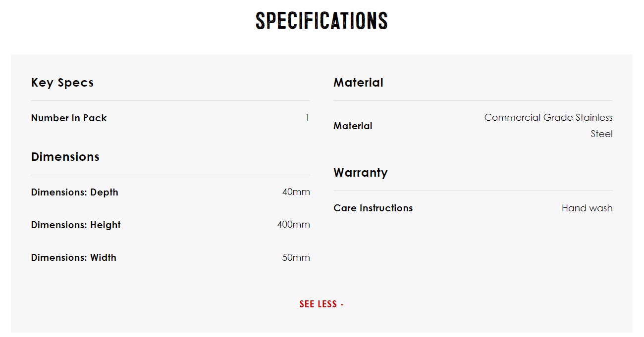Click Commercial Grade Stainless Steel text
The height and width of the screenshot is (337, 644).
click(548, 126)
